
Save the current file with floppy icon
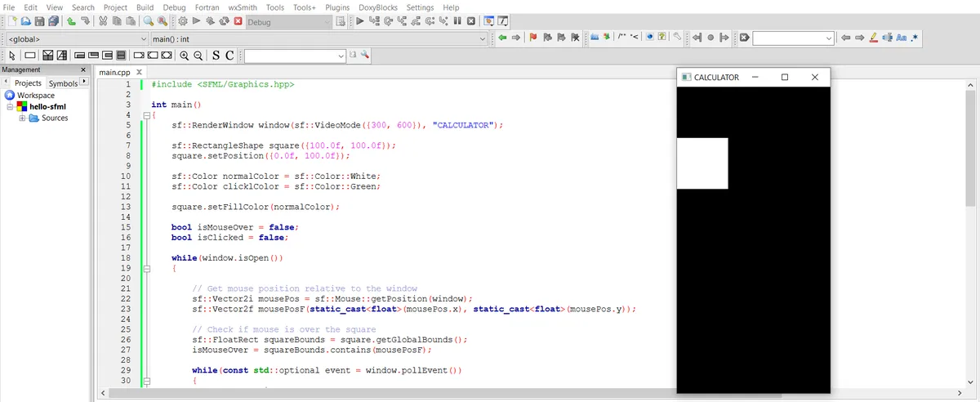tap(40, 21)
